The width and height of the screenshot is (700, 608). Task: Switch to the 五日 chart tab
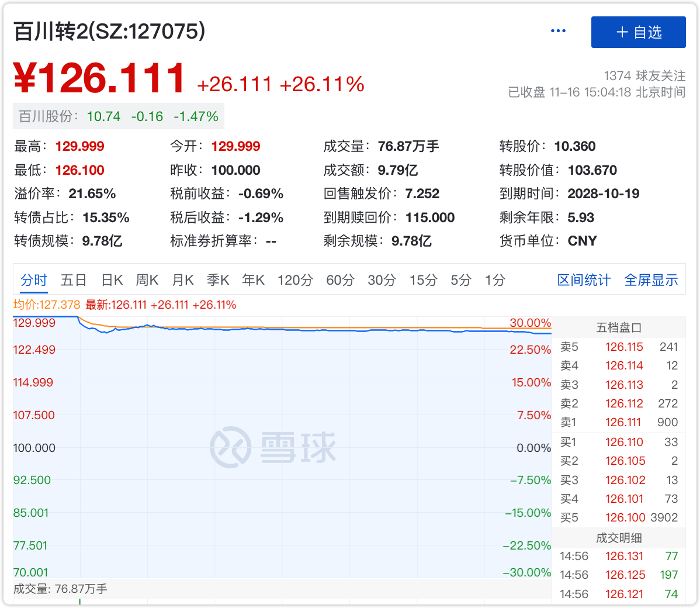pos(74,280)
